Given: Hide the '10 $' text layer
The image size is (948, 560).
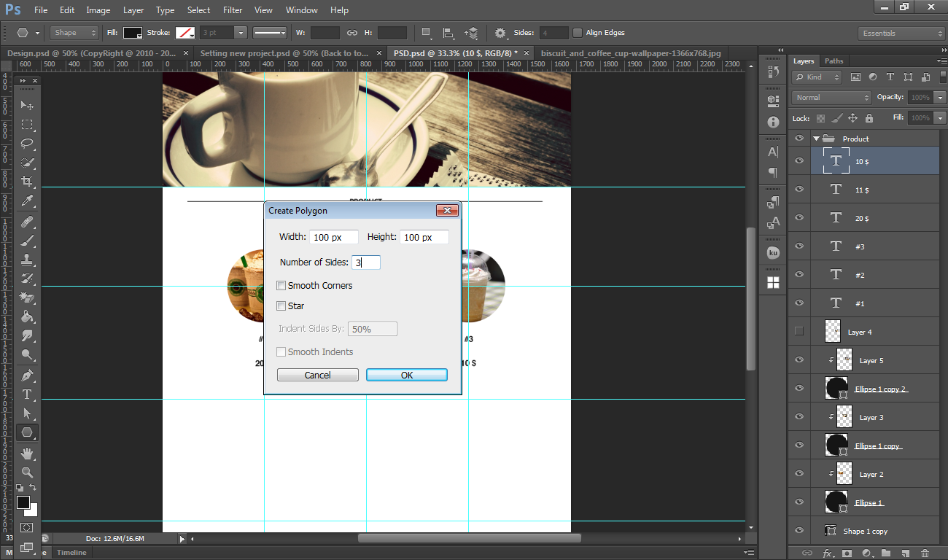Looking at the screenshot, I should [x=799, y=160].
